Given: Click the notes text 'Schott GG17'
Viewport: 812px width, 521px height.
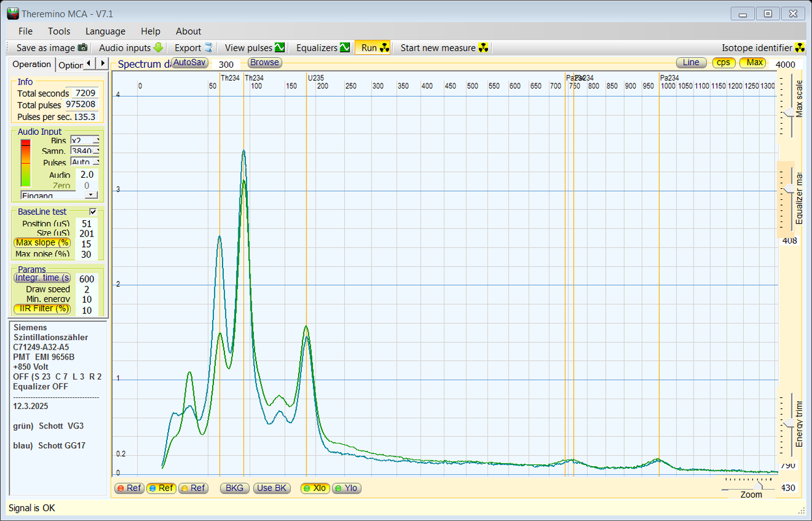Looking at the screenshot, I should (x=62, y=445).
